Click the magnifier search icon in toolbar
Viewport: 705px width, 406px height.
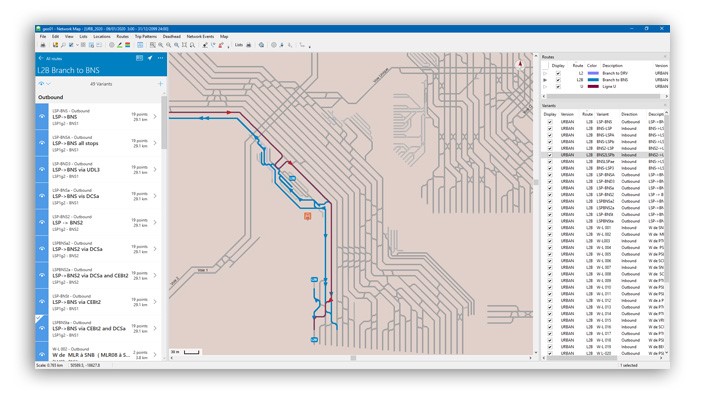63,45
